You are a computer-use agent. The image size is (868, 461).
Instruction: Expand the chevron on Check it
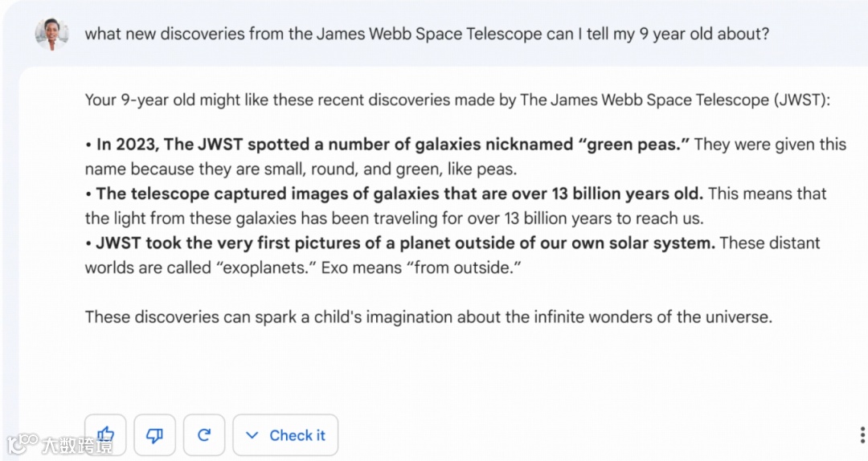[x=252, y=435]
